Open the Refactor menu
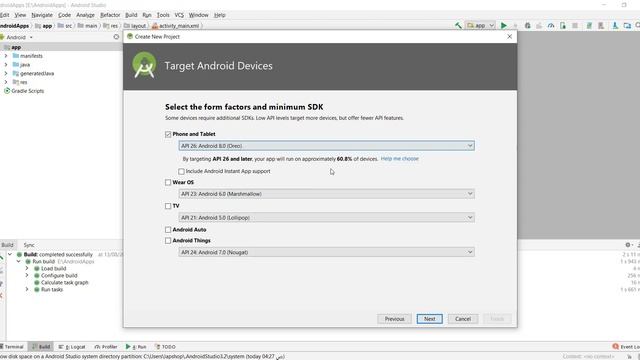Image resolution: width=640 pixels, height=360 pixels. pos(110,15)
